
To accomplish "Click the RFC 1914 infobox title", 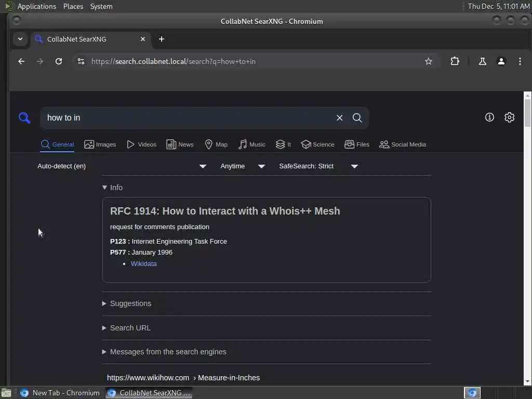I will click(x=225, y=211).
